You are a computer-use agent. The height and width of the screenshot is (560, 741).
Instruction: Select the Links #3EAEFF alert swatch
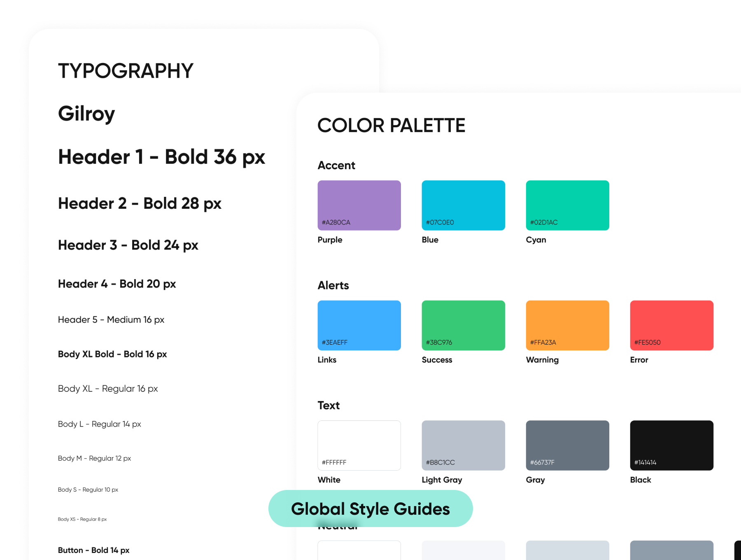coord(359,325)
